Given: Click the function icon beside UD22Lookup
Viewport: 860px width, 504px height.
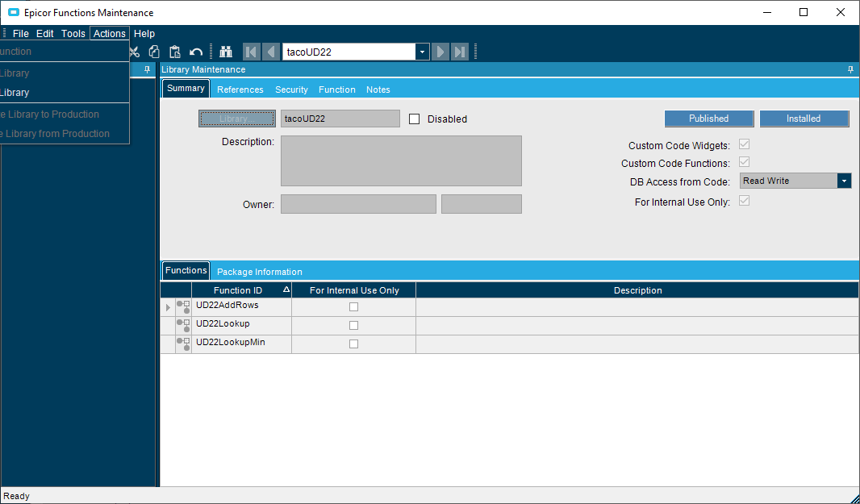Looking at the screenshot, I should click(184, 326).
